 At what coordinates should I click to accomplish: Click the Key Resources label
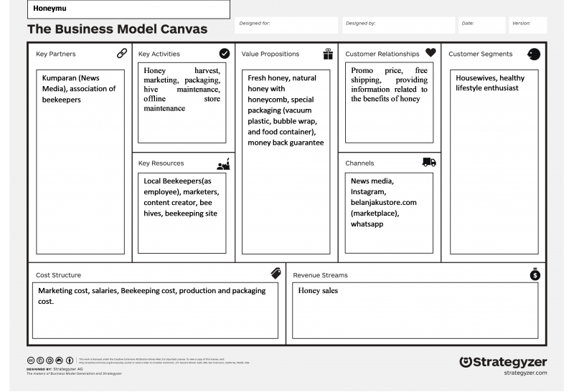161,163
